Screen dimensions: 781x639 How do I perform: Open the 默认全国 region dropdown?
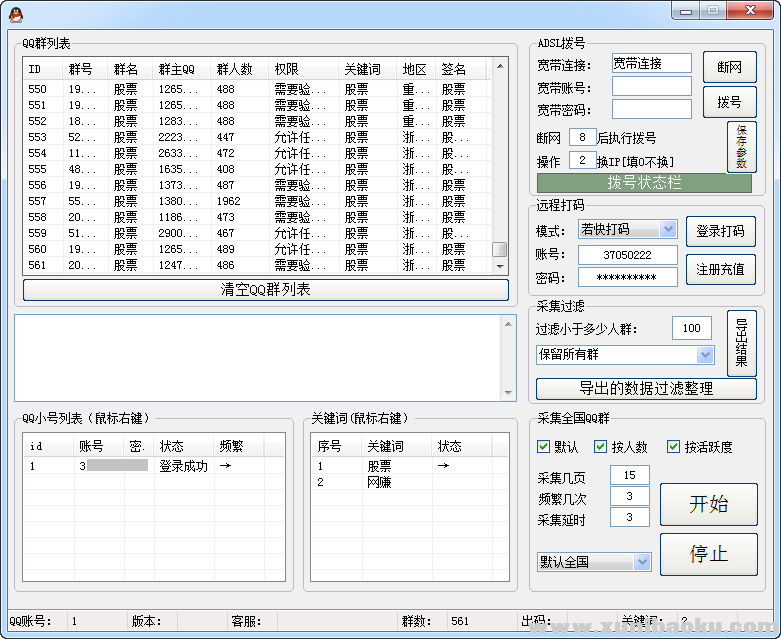pyautogui.click(x=642, y=562)
